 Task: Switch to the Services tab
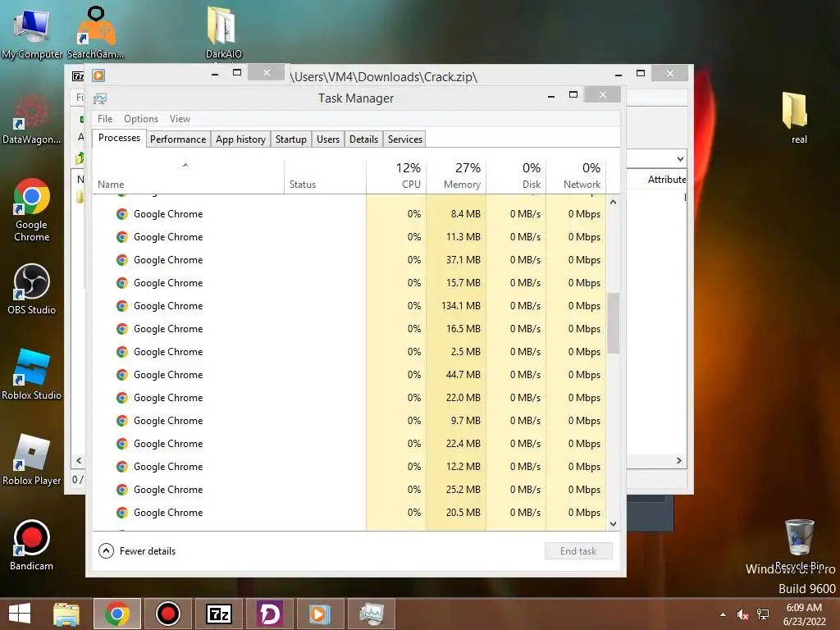405,139
